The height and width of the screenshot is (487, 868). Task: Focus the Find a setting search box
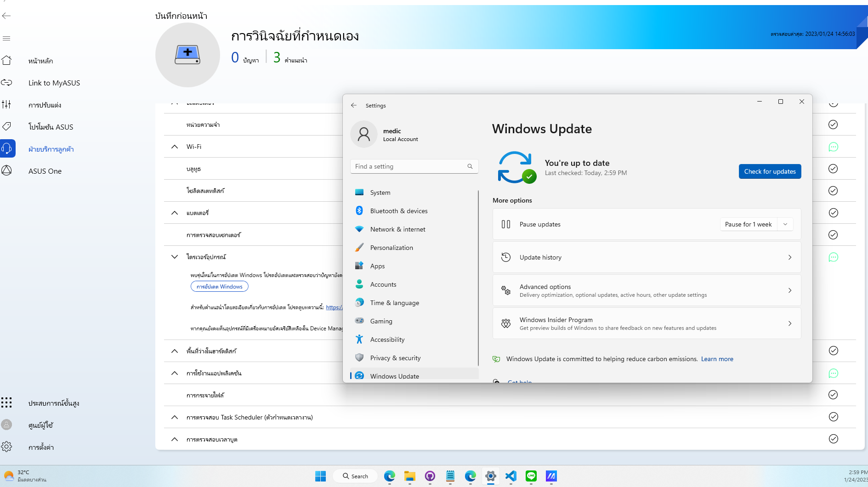[414, 166]
